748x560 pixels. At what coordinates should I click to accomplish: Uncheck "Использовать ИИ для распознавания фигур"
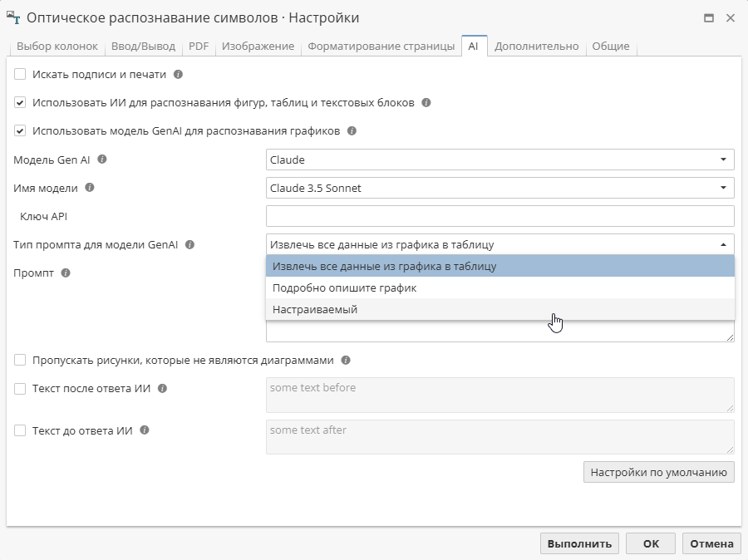(21, 102)
